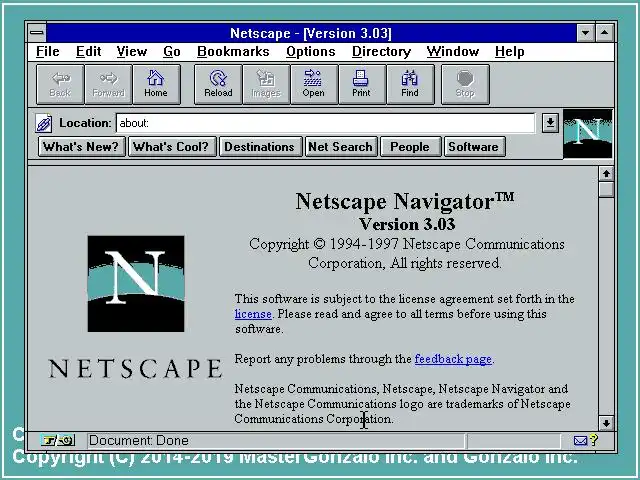This screenshot has width=640, height=480.
Task: Open the File menu
Action: 48,51
